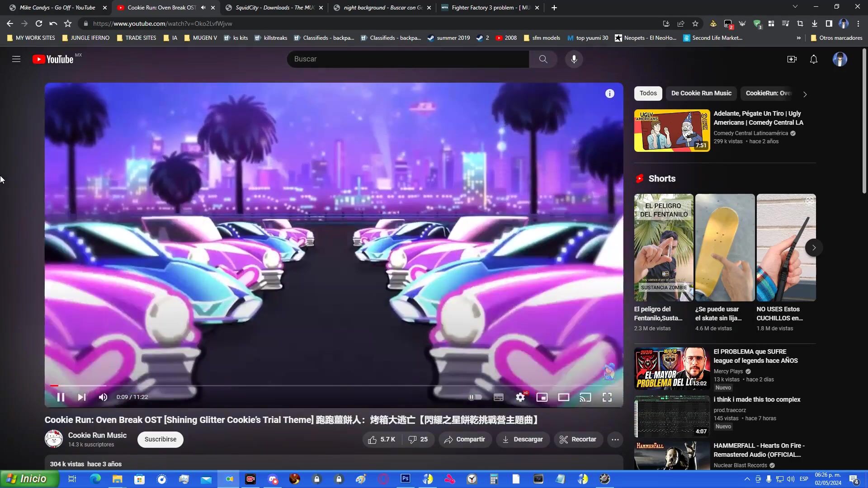Open the video settings gear
This screenshot has height=488, width=868.
click(520, 397)
